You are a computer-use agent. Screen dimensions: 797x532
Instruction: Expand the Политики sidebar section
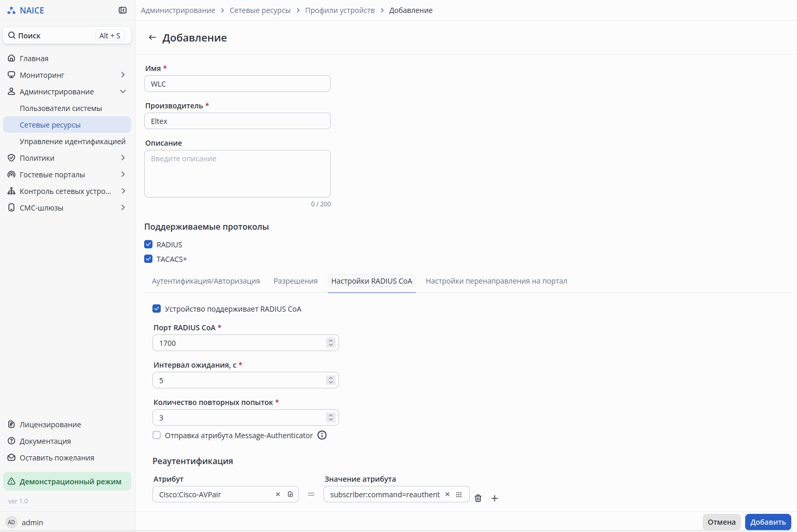coord(123,158)
